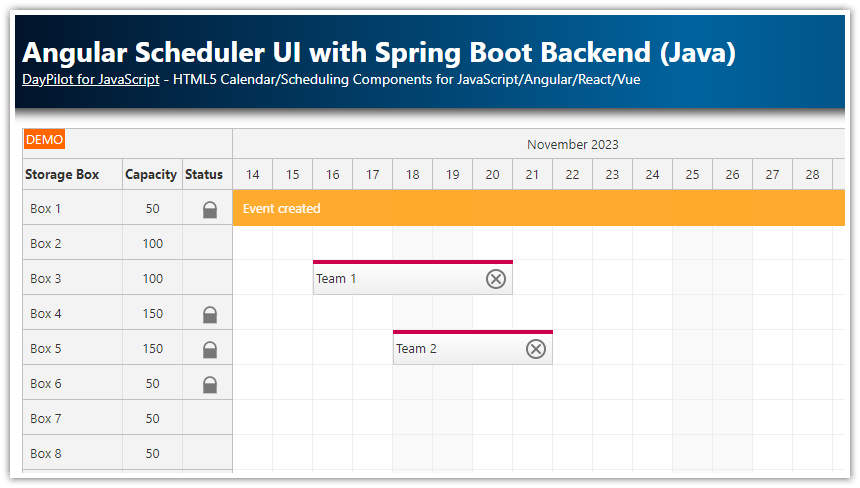Click the lock icon for Box 5
The height and width of the screenshot is (488, 860).
210,350
